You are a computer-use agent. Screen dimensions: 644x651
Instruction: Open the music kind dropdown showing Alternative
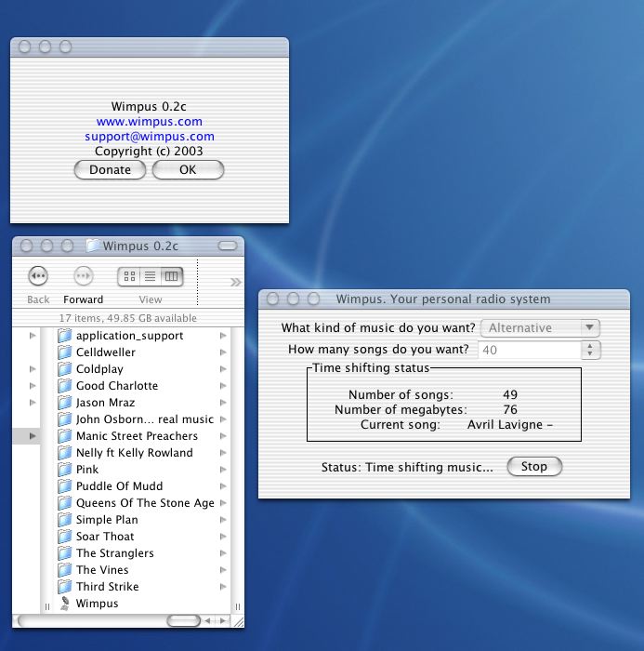coord(540,328)
